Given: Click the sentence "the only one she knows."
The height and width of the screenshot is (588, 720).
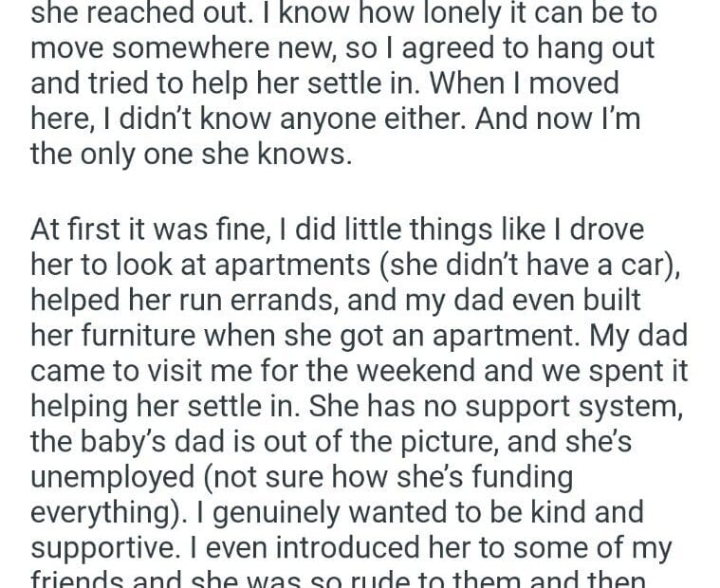Looking at the screenshot, I should pos(191,154).
